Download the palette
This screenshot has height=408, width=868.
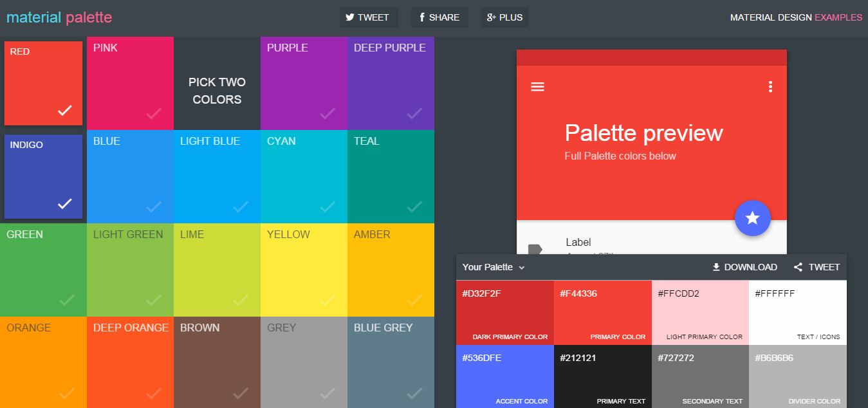(744, 267)
